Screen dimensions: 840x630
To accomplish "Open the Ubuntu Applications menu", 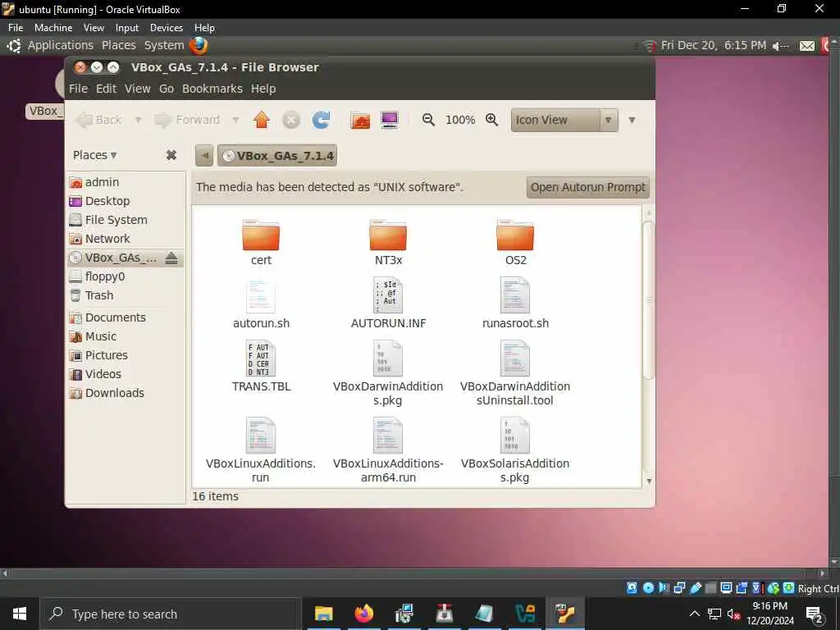I will [x=60, y=46].
